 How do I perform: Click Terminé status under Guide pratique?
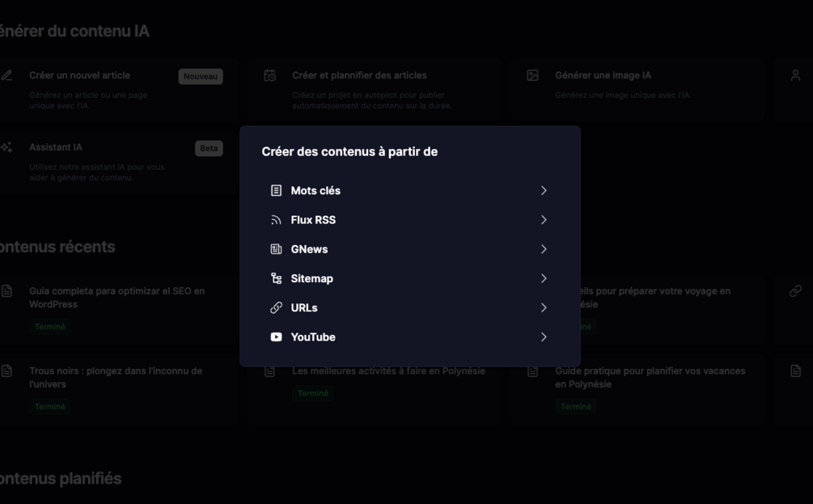click(575, 407)
